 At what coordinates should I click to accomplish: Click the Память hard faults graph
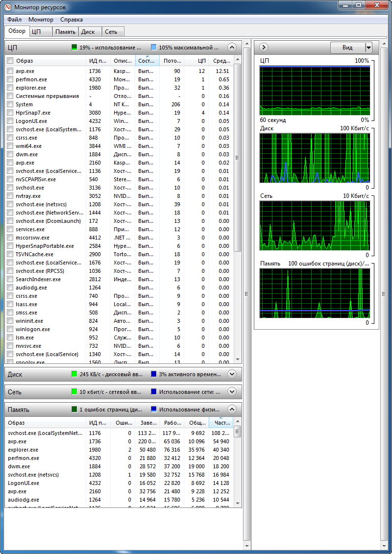pos(315,293)
